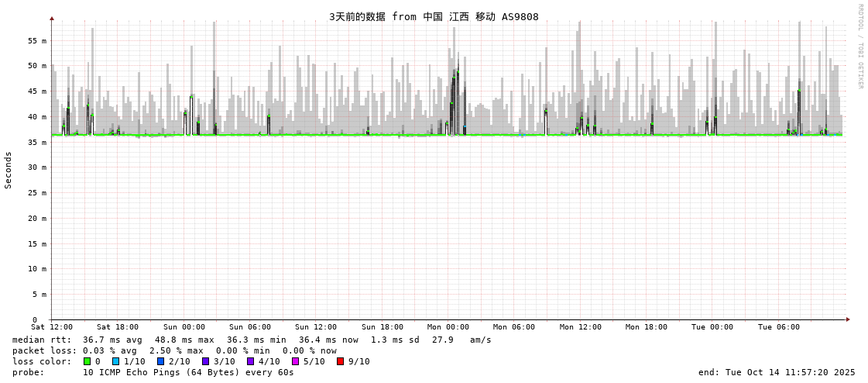This screenshot has width=868, height=383.
Task: Click the vertical Seconds axis label
Action: [x=9, y=170]
